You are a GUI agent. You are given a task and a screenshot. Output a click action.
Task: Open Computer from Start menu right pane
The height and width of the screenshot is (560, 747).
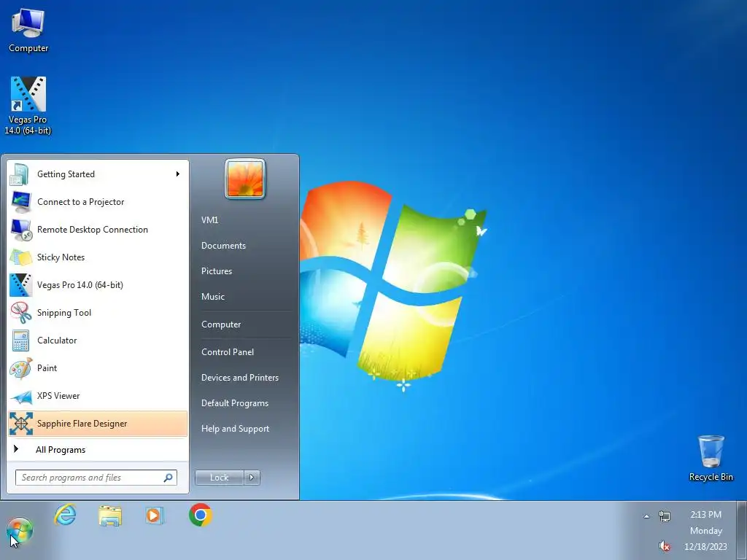[x=221, y=324]
